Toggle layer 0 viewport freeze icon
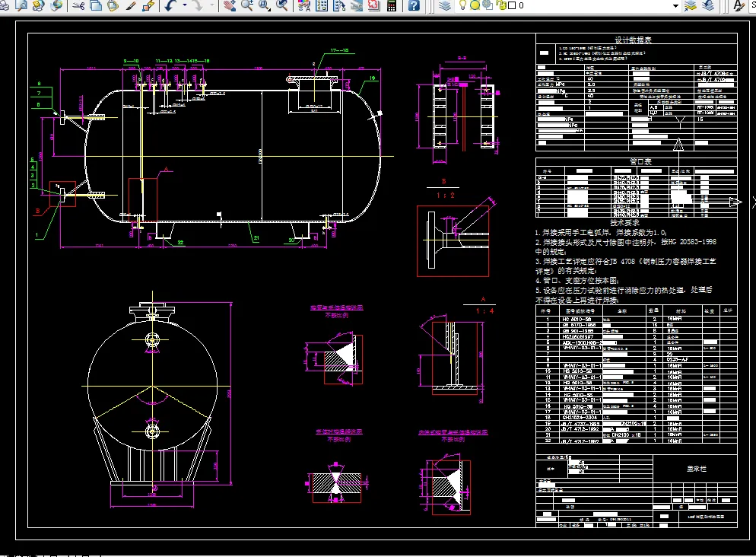Screen dimensions: 756x557 click(488, 5)
